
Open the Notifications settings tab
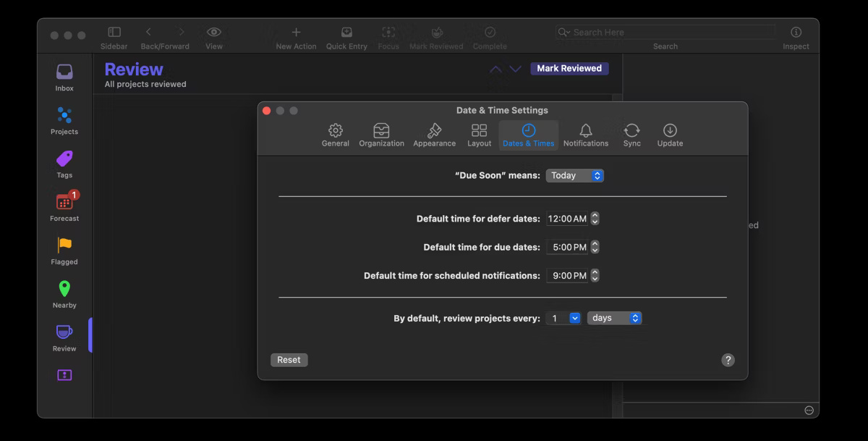click(x=585, y=134)
